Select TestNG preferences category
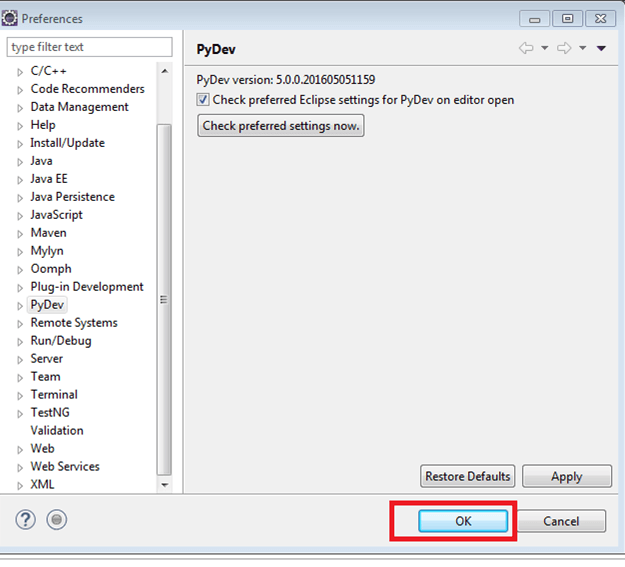Viewport: 625px width, 567px height. point(50,412)
